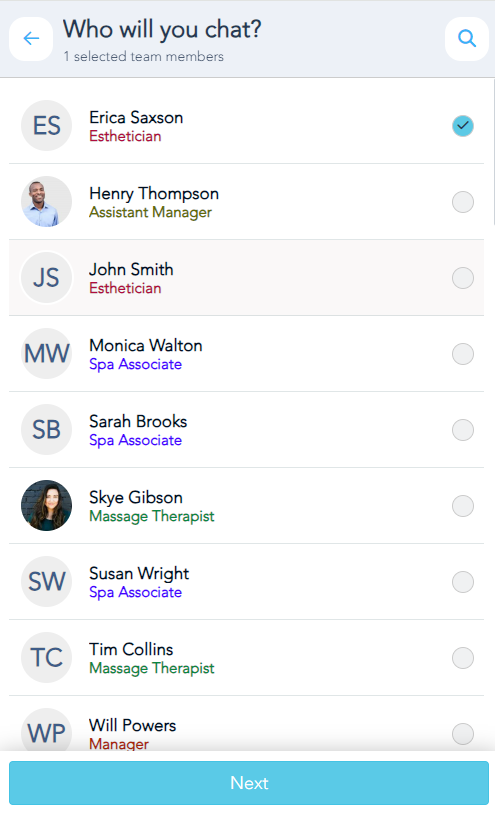Image resolution: width=495 pixels, height=814 pixels.
Task: Open Henry Thompson's profile photo
Action: [x=46, y=201]
